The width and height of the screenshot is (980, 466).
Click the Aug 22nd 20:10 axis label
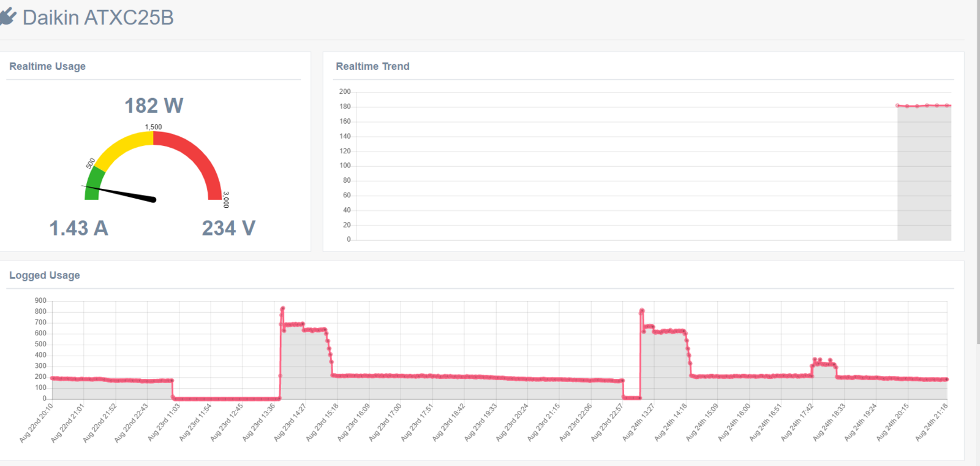tap(37, 423)
